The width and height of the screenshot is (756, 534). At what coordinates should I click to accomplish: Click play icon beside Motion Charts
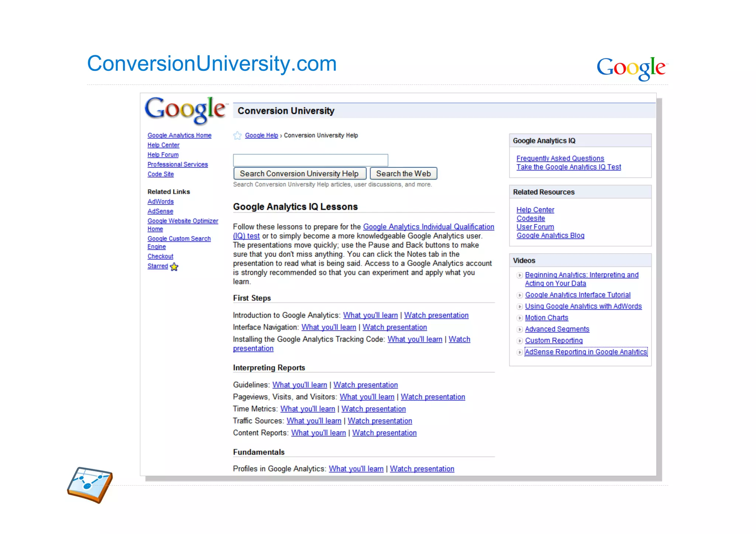pyautogui.click(x=520, y=318)
